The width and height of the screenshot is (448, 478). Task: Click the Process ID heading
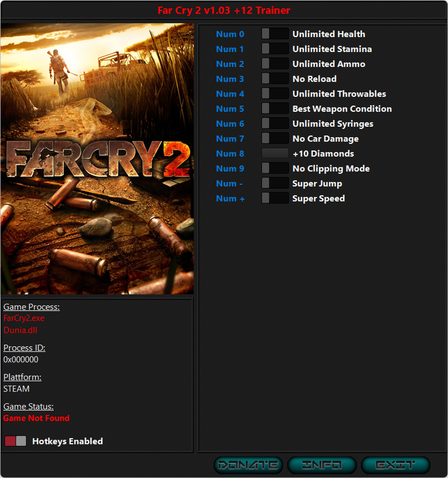pyautogui.click(x=24, y=348)
